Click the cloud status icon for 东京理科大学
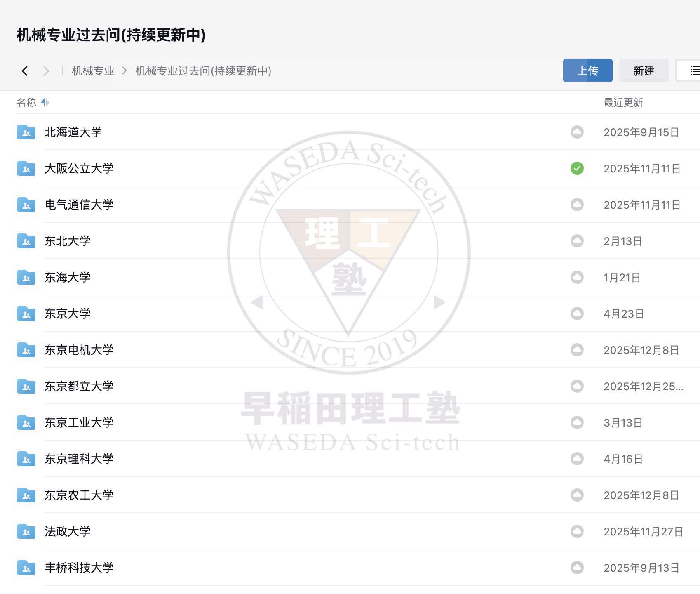This screenshot has width=700, height=594. 577,459
